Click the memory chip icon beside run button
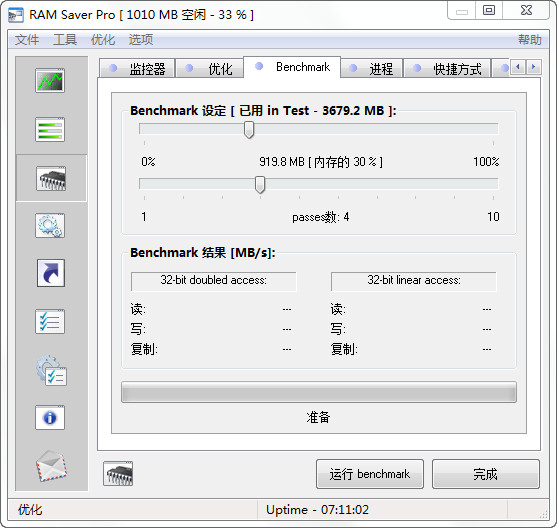The height and width of the screenshot is (528, 557). [x=118, y=473]
